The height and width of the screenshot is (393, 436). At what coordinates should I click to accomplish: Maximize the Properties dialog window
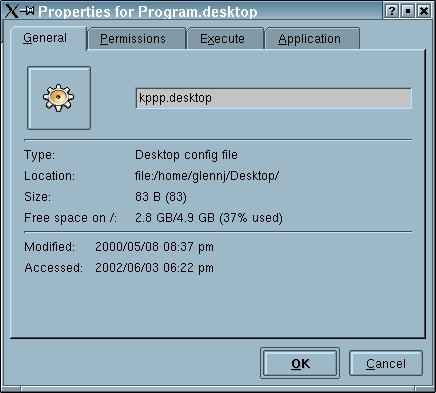pos(408,11)
